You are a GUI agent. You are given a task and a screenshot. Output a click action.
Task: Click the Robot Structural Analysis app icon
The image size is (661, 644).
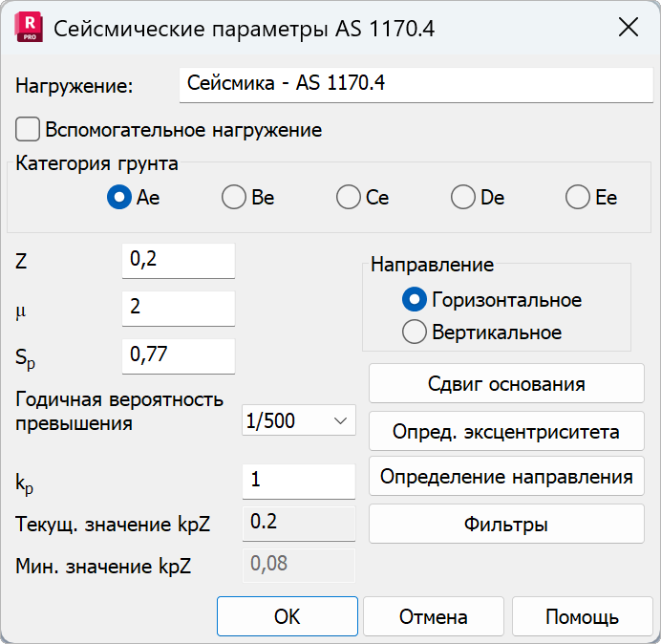(x=29, y=28)
